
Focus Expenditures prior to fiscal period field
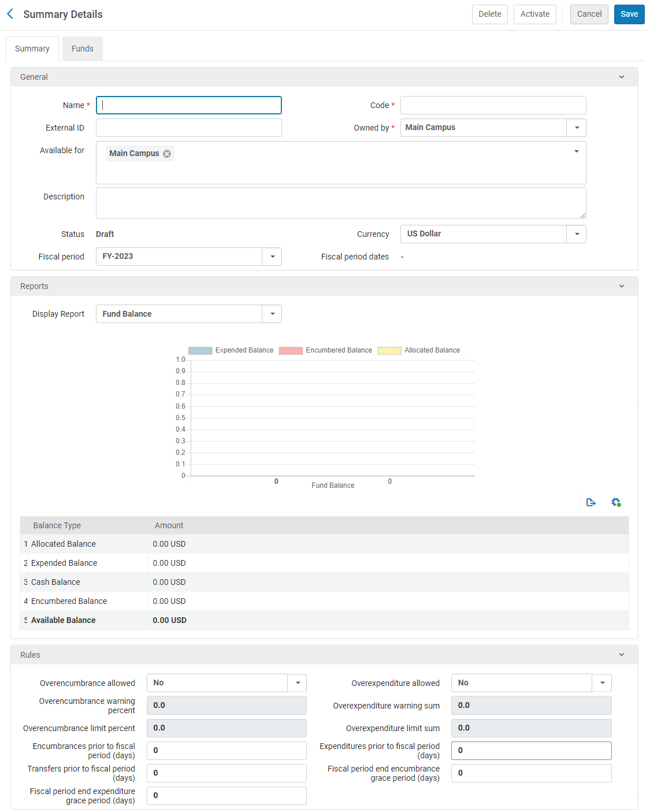pyautogui.click(x=532, y=751)
